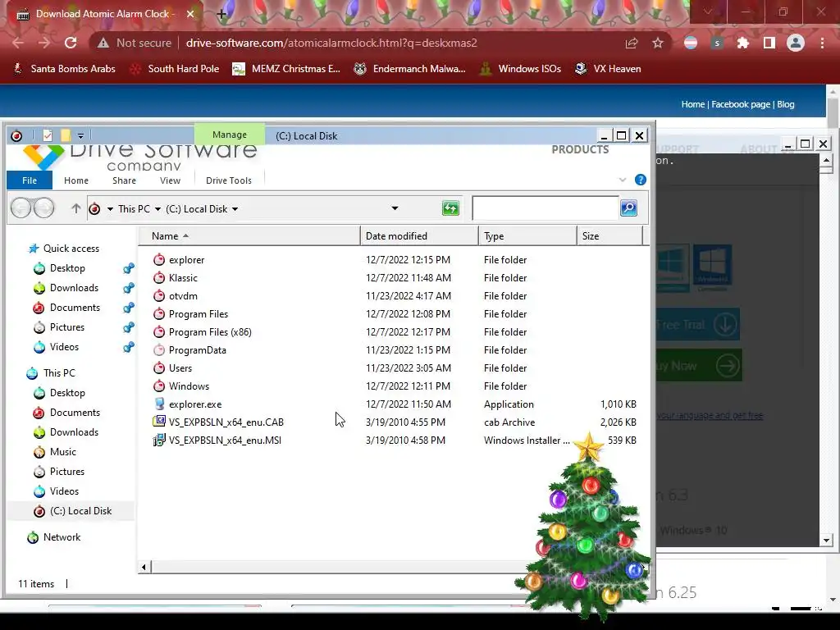Viewport: 840px width, 630px height.
Task: Reload the page in Chrome
Action: (71, 43)
